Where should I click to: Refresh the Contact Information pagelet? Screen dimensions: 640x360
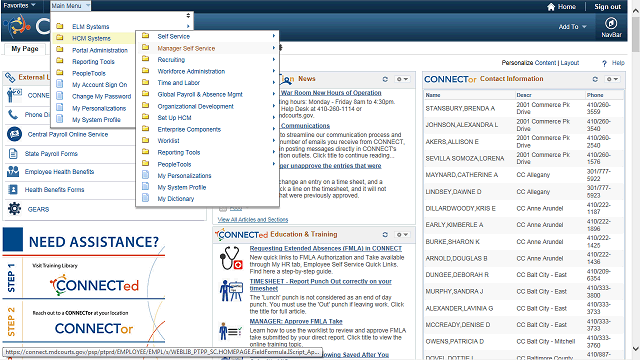click(595, 79)
